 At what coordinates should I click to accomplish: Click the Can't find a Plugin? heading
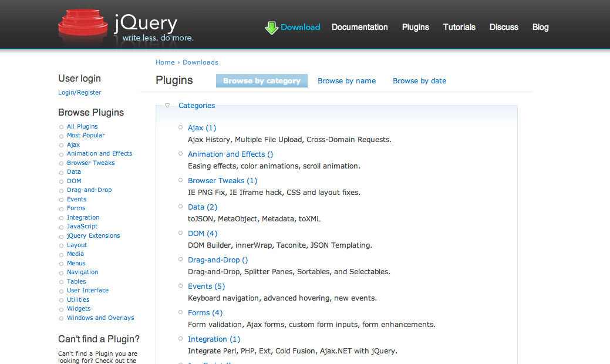coord(99,339)
